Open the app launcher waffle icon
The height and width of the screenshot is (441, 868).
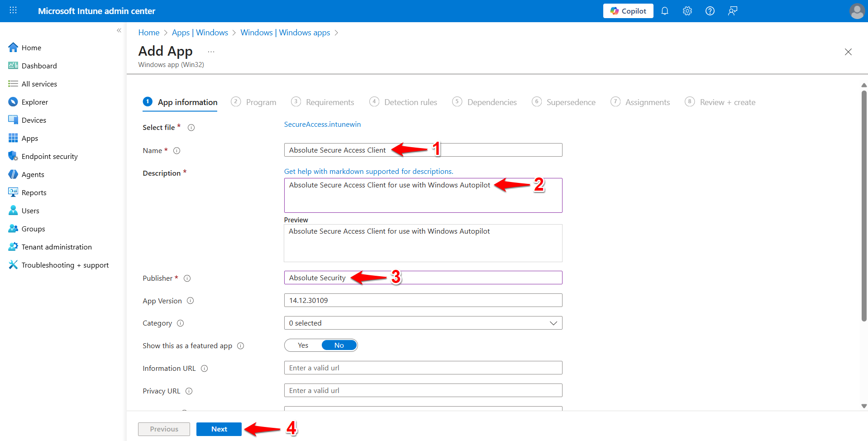tap(13, 10)
